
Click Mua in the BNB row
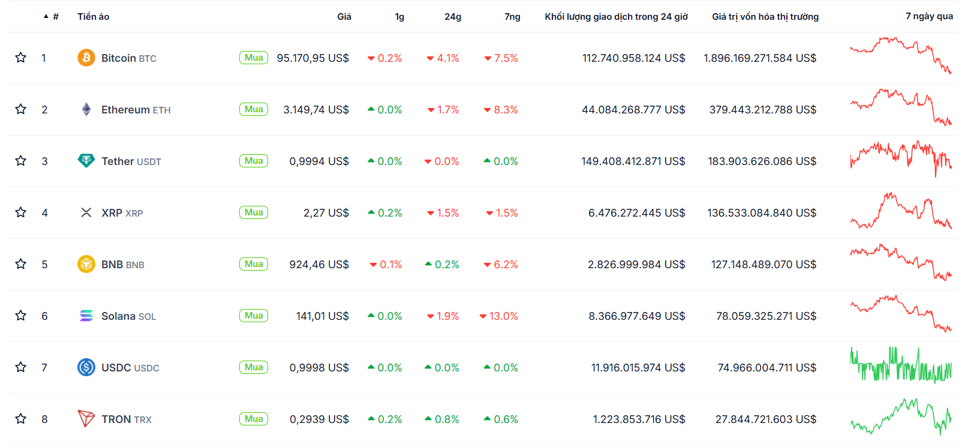[x=254, y=264]
